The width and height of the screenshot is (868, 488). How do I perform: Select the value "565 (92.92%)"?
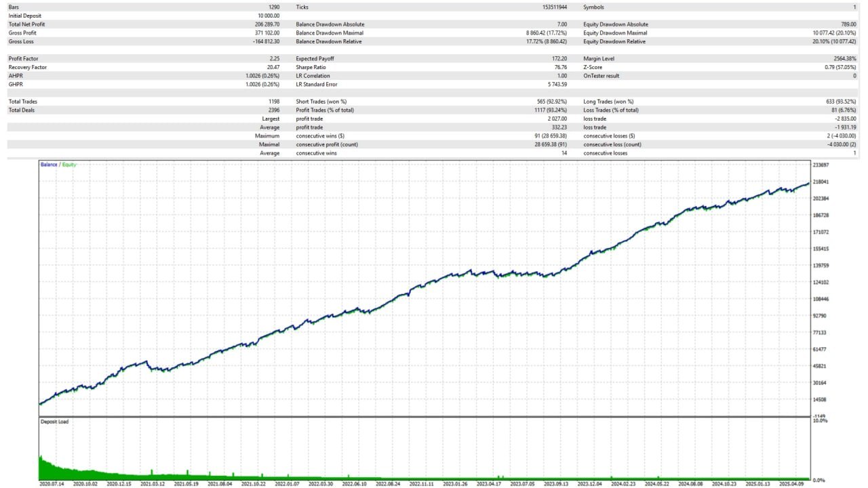[551, 102]
